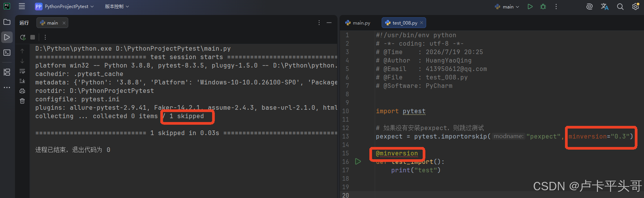Start debugging with the bug icon
This screenshot has width=644, height=198.
point(543,7)
